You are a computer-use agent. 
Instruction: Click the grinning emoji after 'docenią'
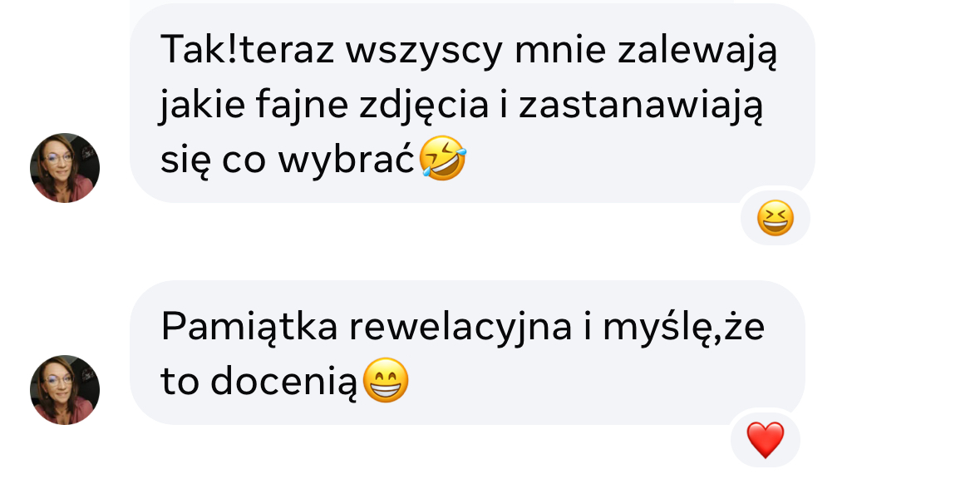[386, 380]
